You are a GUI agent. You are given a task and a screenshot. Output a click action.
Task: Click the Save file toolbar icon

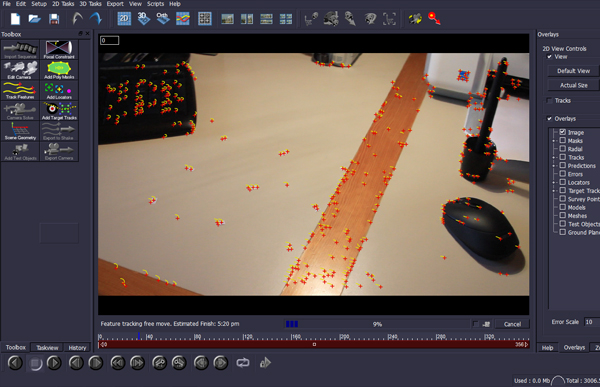[x=54, y=19]
